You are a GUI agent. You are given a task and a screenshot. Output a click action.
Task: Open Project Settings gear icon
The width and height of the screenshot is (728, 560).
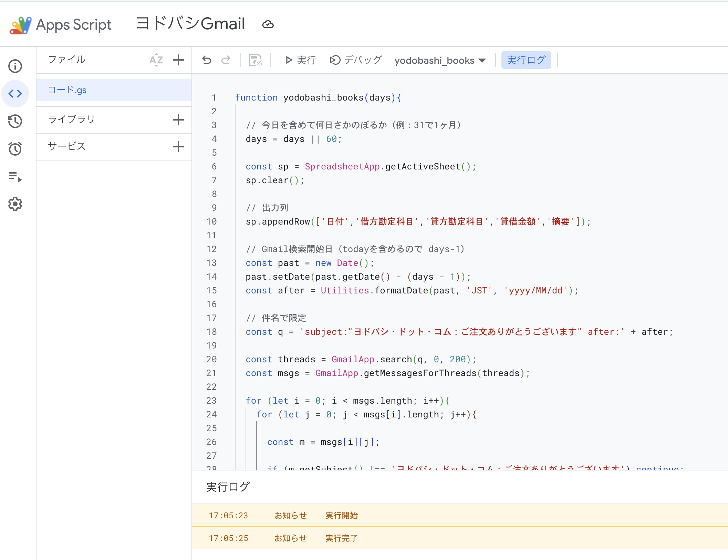click(15, 204)
